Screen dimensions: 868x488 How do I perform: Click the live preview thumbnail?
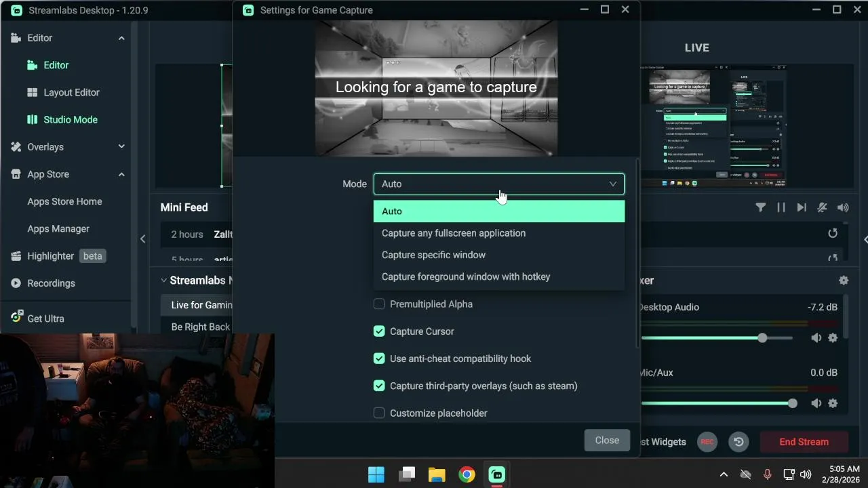[x=713, y=125]
